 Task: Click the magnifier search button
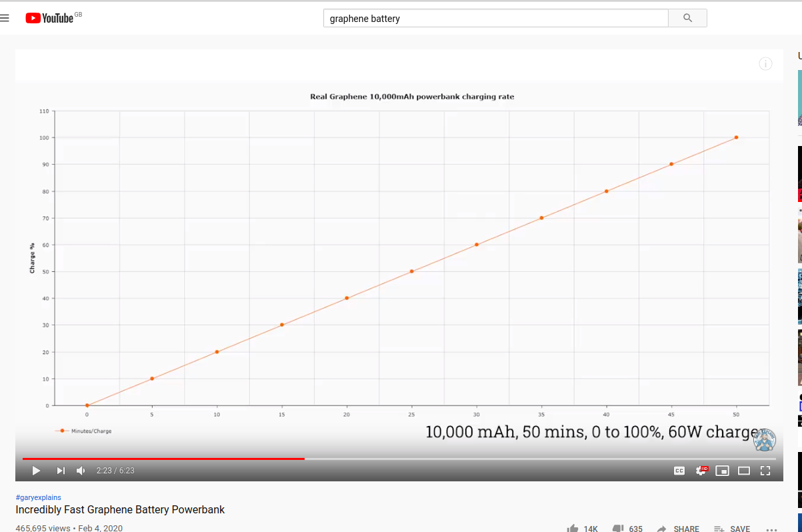point(687,18)
